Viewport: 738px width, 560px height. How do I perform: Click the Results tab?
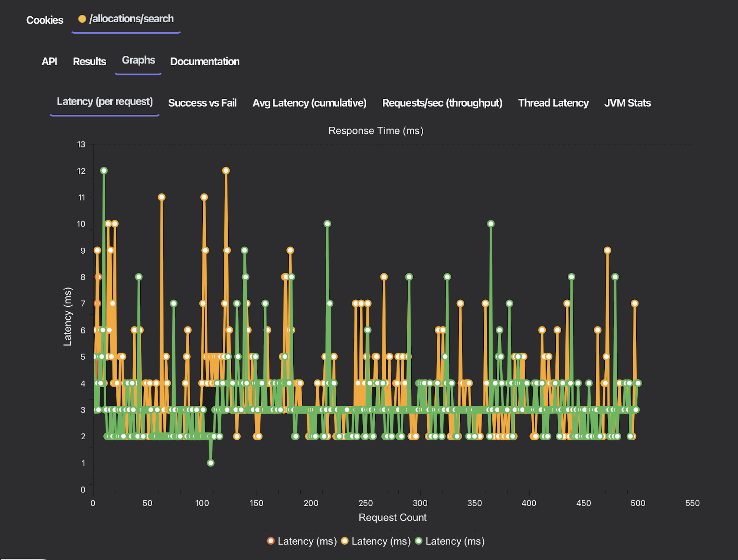(89, 62)
